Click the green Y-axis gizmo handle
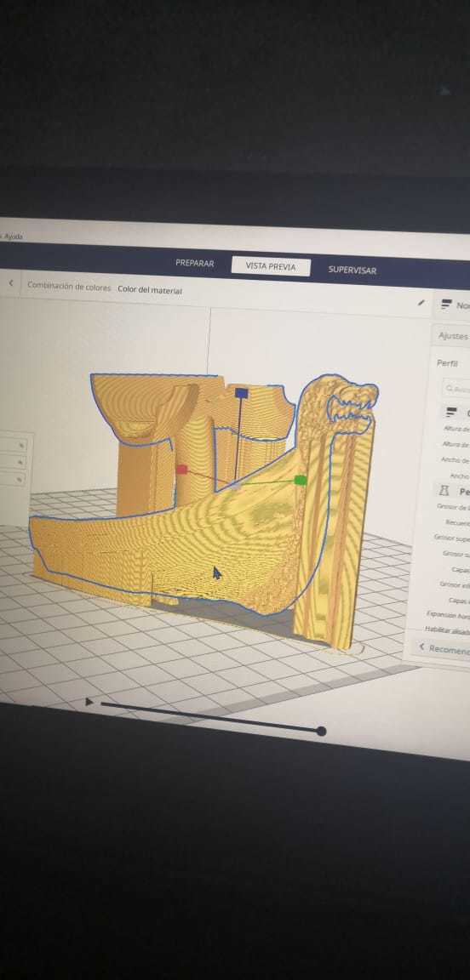The width and height of the screenshot is (470, 980). click(301, 480)
